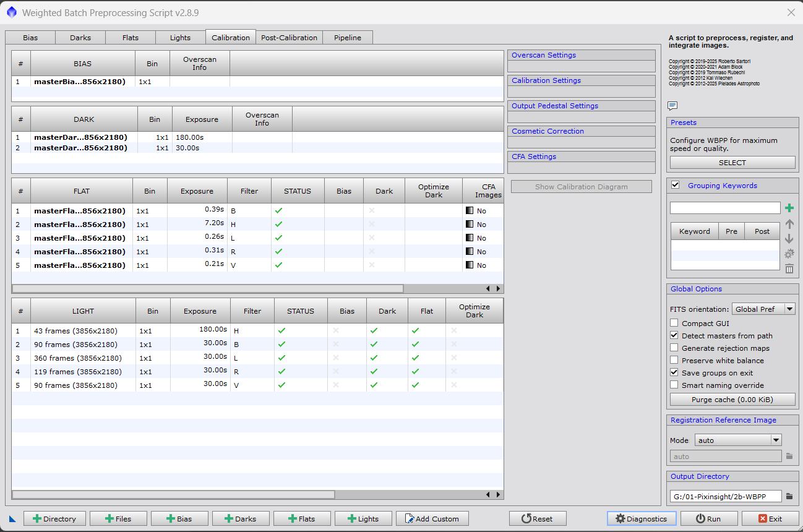Click the Flat table's scroll left arrow
This screenshot has height=532, width=803.
coord(488,289)
